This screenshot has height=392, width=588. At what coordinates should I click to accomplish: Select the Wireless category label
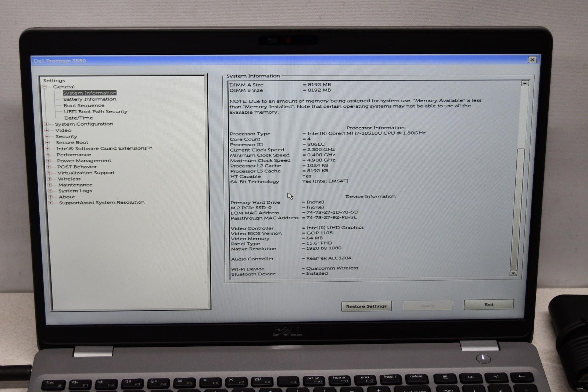(69, 179)
